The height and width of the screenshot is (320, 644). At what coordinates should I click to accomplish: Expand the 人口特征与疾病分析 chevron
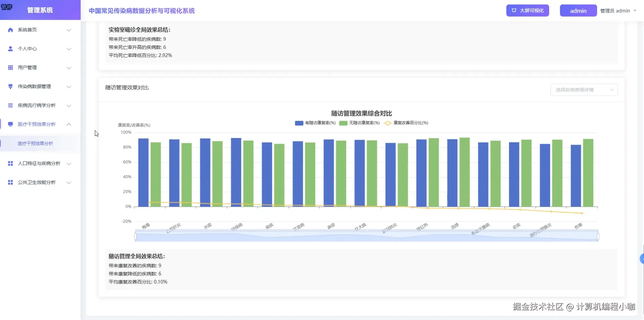(69, 164)
